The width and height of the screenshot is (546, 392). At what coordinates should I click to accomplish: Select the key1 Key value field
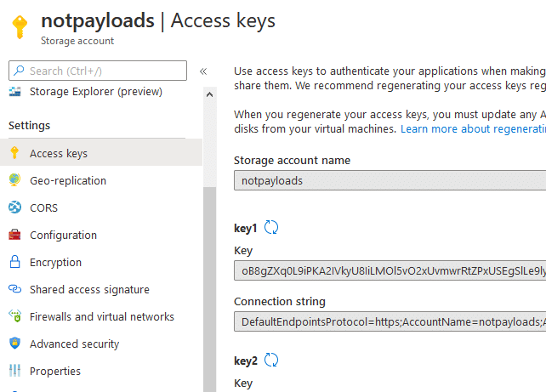tap(390, 270)
